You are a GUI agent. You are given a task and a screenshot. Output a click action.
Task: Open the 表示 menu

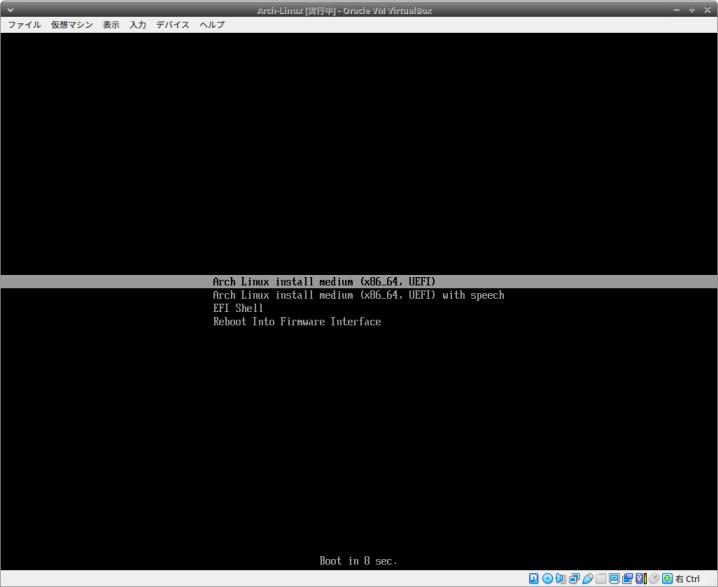[111, 25]
